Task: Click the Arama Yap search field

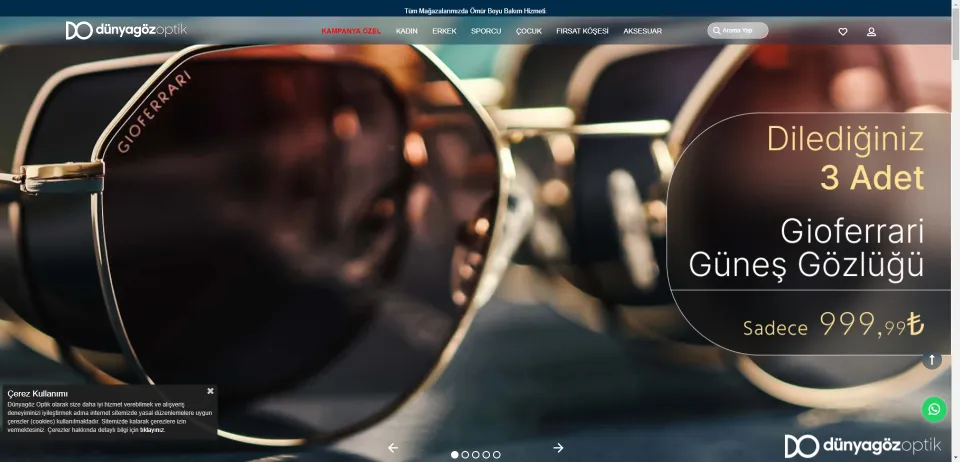Action: pos(738,31)
